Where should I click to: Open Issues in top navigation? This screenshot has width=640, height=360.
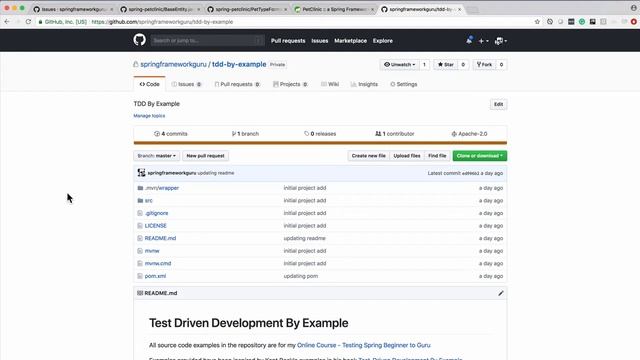[320, 41]
